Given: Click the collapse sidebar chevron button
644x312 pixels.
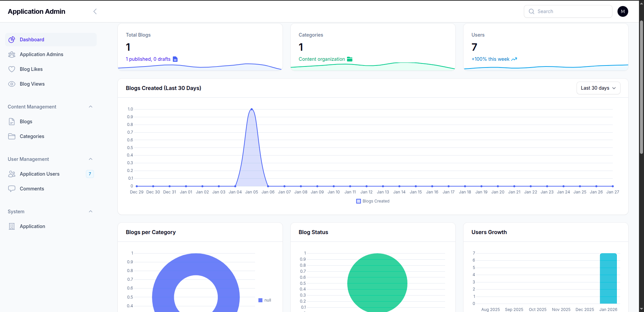Looking at the screenshot, I should [x=95, y=11].
